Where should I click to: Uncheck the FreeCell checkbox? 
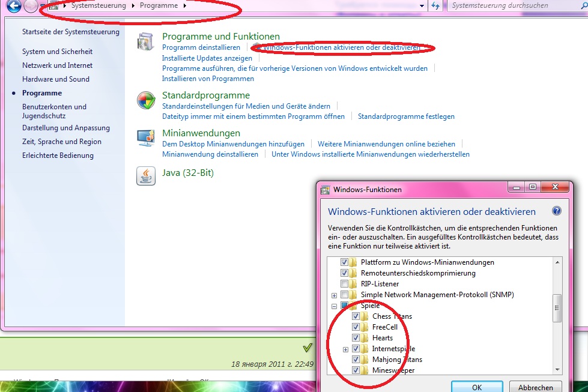[356, 327]
